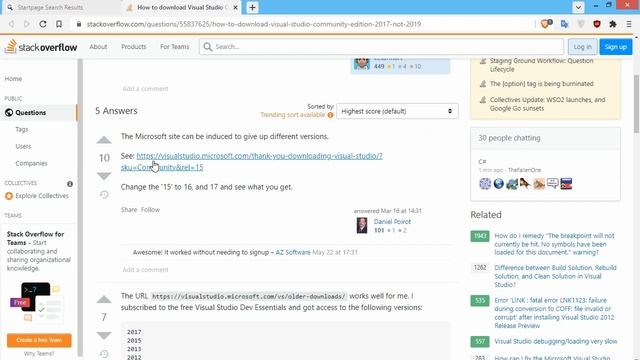The image size is (640, 360).
Task: Click Add a comment under the question
Action: (145, 89)
